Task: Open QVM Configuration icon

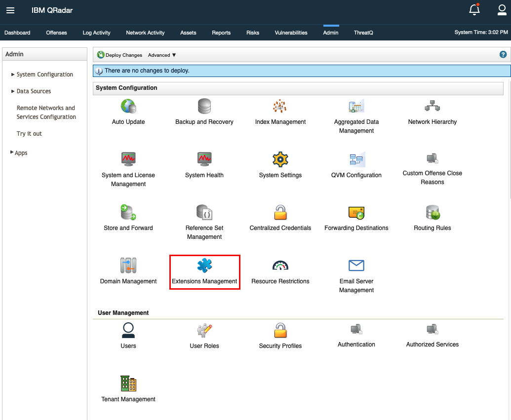Action: click(x=356, y=159)
